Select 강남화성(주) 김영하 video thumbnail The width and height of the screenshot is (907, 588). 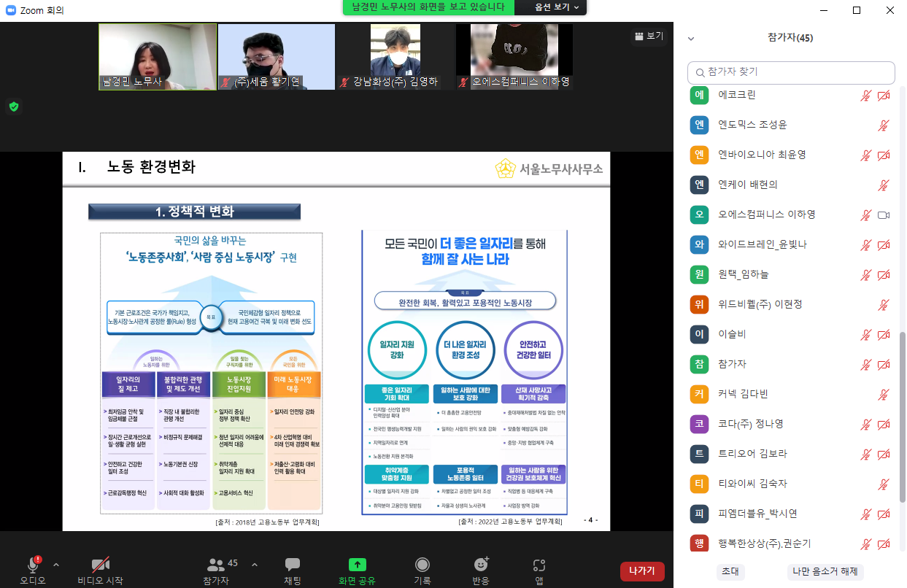pyautogui.click(x=395, y=57)
